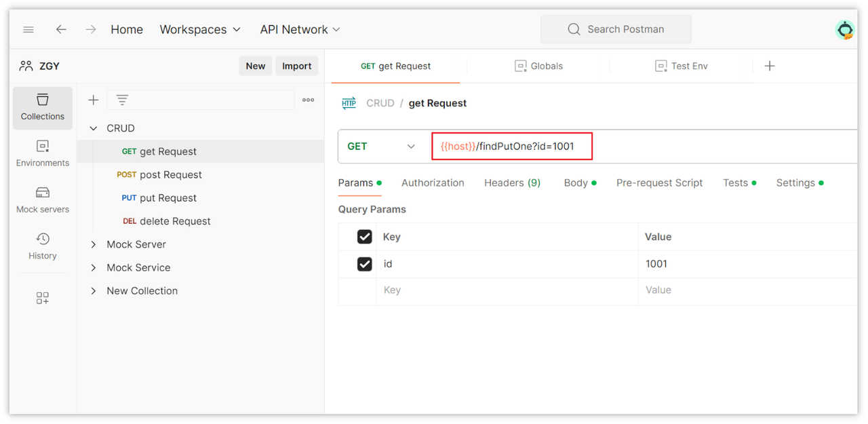This screenshot has width=868, height=424.
Task: Select the Tests tab
Action: [739, 183]
